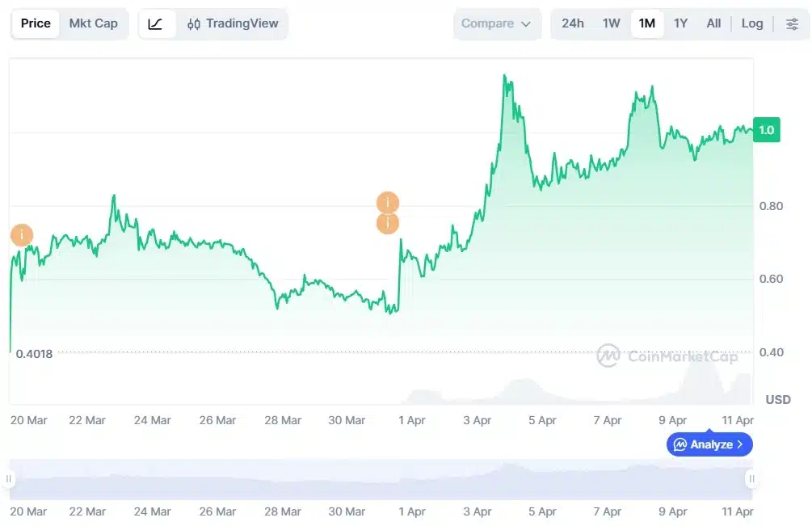Switch to TradingView candlestick chart
Viewport: 812px width, 526px height.
[233, 24]
